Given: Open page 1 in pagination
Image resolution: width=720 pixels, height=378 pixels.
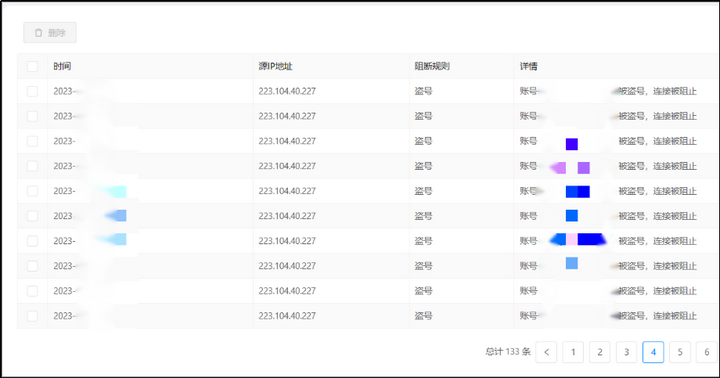Looking at the screenshot, I should (573, 352).
